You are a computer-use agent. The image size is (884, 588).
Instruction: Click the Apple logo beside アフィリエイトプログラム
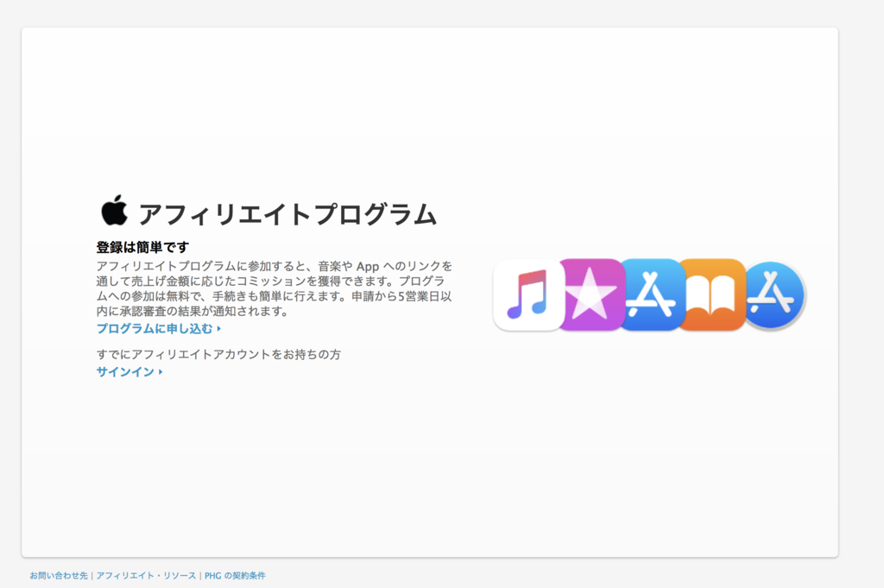click(x=115, y=210)
